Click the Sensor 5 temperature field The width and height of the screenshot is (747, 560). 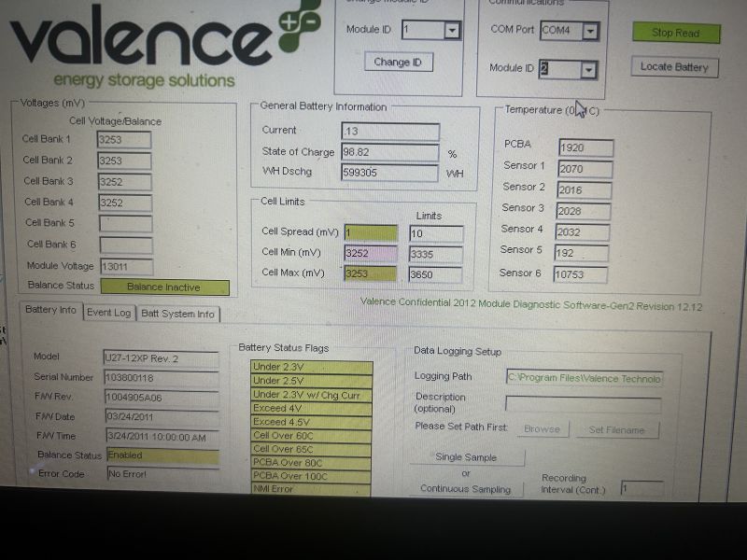click(581, 253)
